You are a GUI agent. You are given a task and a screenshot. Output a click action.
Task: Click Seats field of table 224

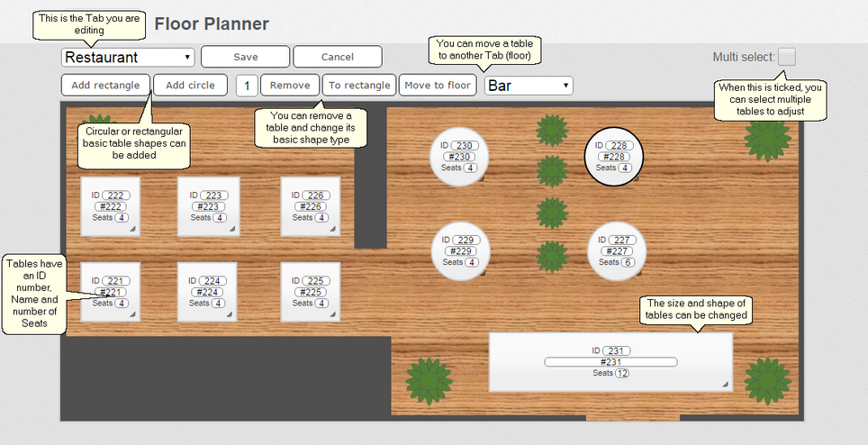point(218,304)
